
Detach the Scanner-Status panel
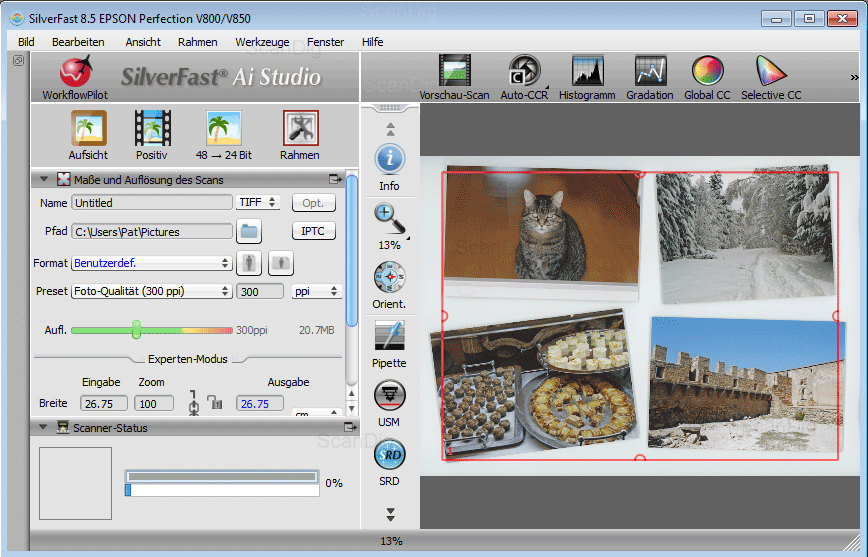click(351, 427)
